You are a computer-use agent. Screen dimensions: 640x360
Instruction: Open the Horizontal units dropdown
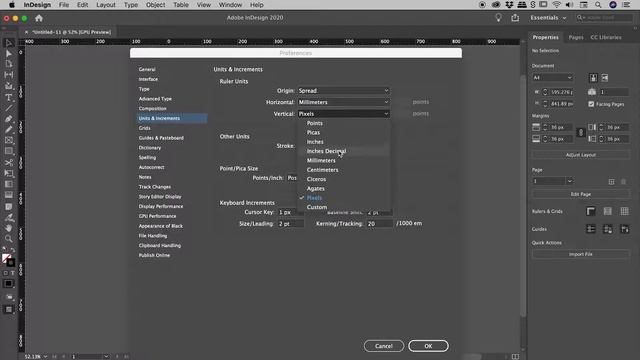tap(343, 102)
